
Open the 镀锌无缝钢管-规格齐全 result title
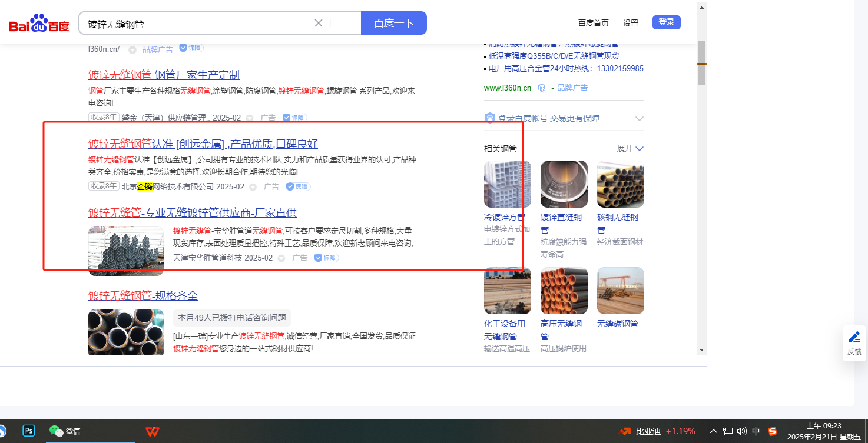pos(143,295)
